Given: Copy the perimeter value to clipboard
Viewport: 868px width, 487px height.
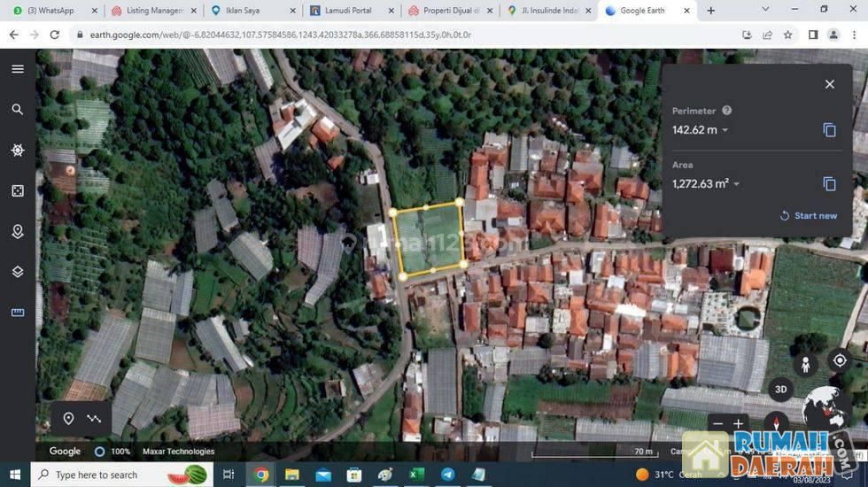Looking at the screenshot, I should point(829,130).
